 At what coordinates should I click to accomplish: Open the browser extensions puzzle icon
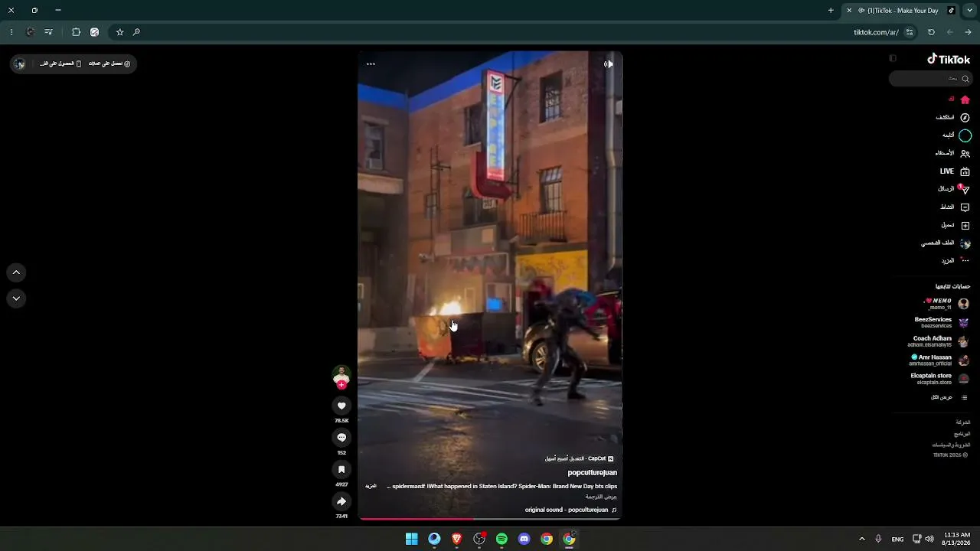click(x=76, y=32)
